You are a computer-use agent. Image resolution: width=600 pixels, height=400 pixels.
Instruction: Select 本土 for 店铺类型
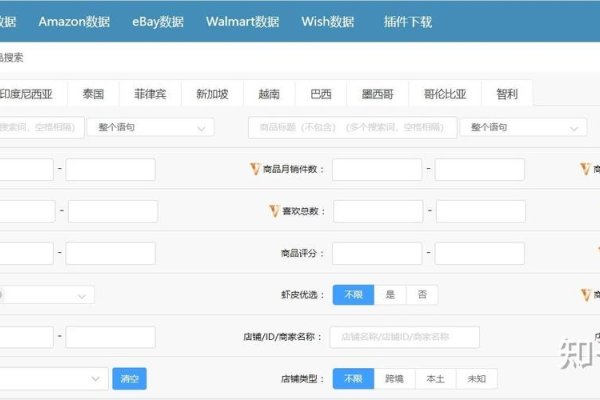click(x=435, y=379)
